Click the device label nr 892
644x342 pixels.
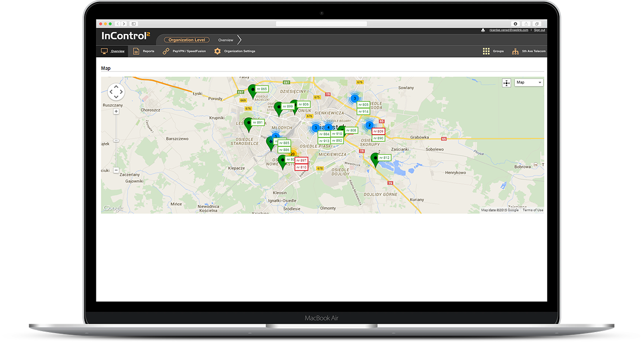coord(337,141)
